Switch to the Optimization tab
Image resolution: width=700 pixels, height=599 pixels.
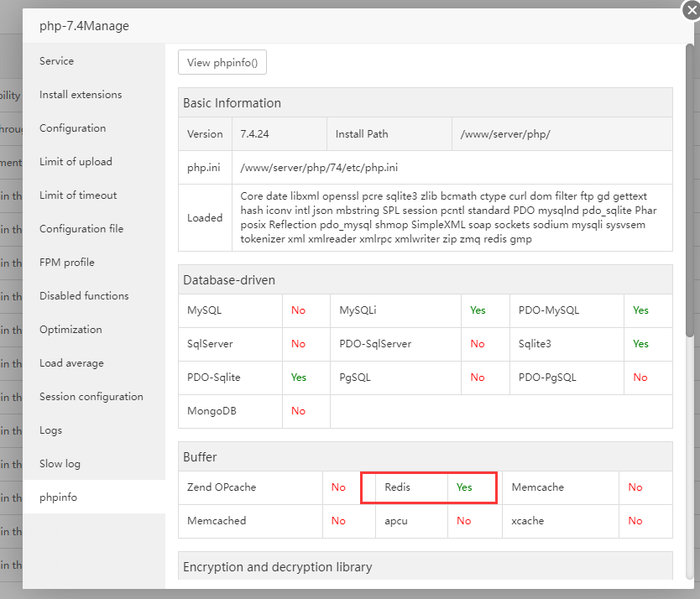coord(71,330)
